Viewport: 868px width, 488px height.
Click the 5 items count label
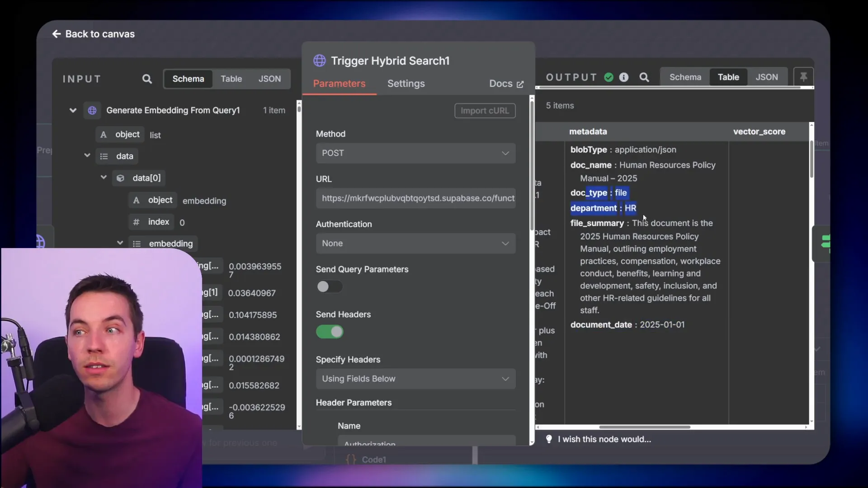click(x=560, y=106)
